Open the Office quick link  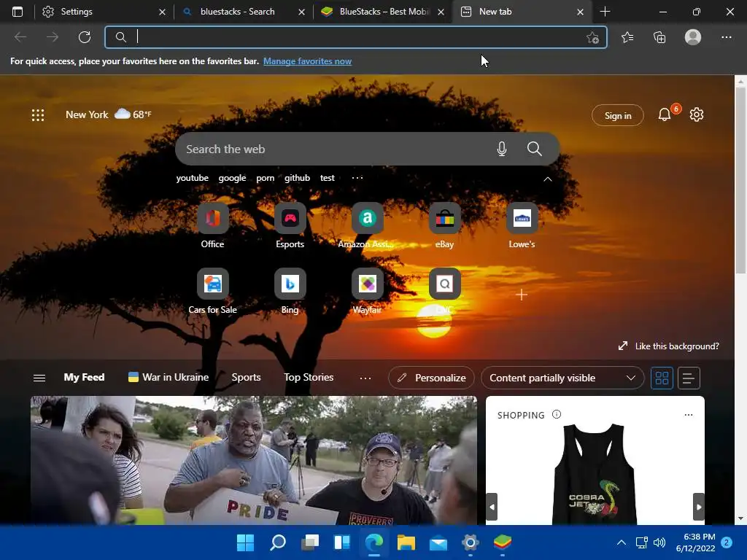(x=212, y=226)
